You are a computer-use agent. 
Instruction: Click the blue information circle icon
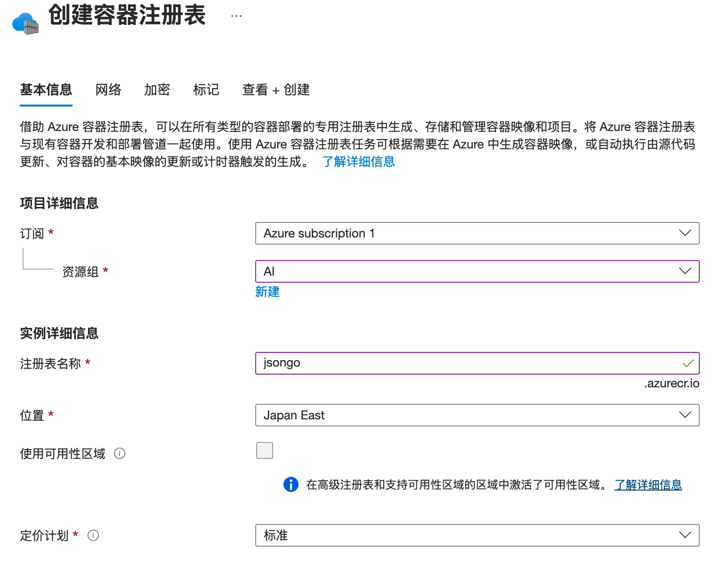(291, 484)
